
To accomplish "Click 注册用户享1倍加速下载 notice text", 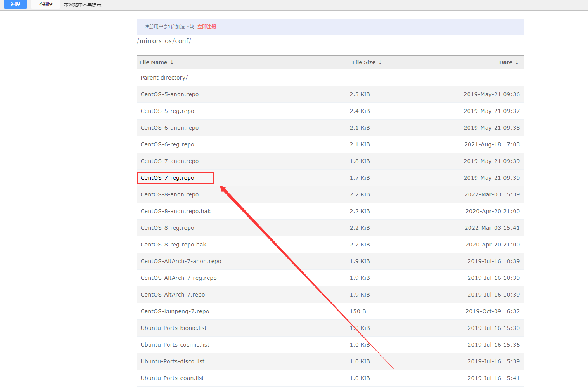I will (169, 27).
